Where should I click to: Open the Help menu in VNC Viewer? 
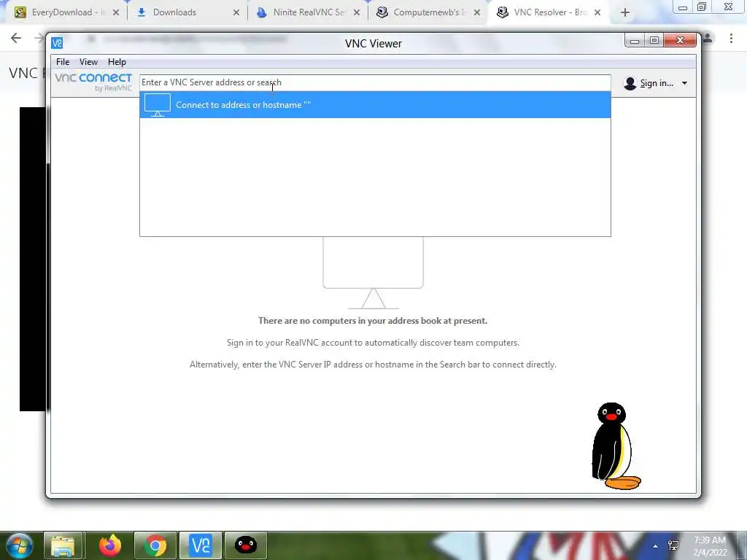pos(117,62)
